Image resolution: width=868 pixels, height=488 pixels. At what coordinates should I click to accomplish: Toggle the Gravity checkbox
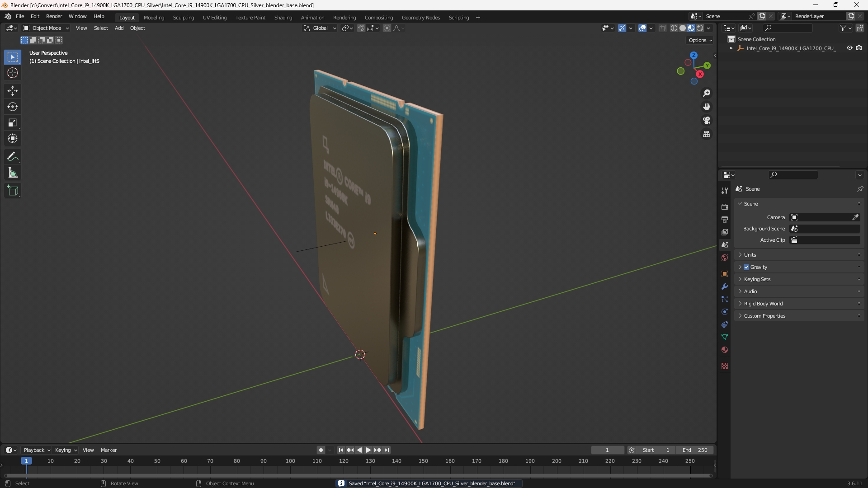click(x=746, y=267)
